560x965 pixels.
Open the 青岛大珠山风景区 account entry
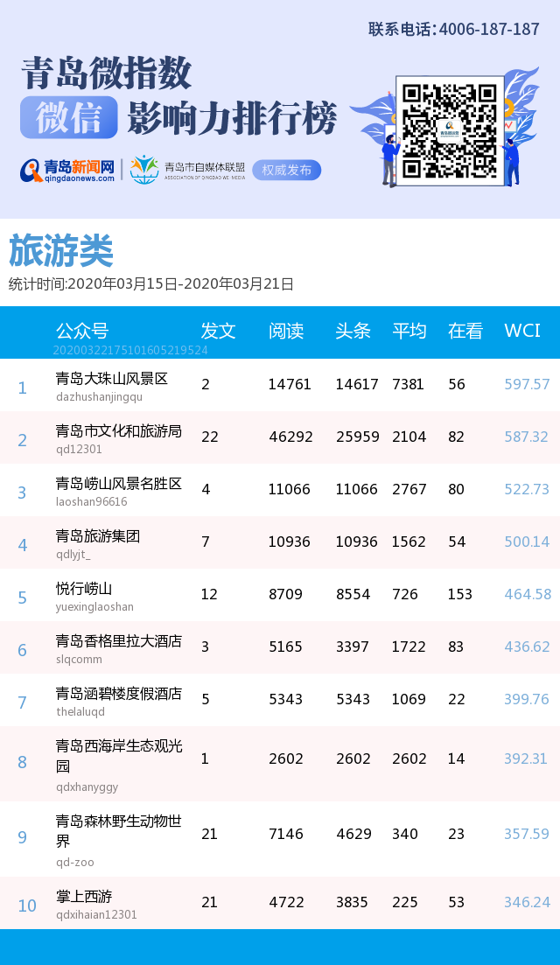tap(111, 379)
